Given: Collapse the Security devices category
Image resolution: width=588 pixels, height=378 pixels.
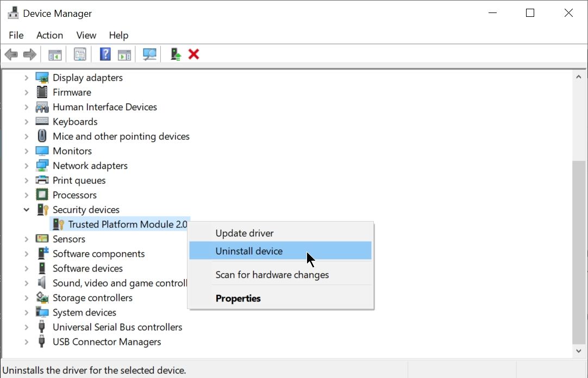Looking at the screenshot, I should pyautogui.click(x=26, y=210).
